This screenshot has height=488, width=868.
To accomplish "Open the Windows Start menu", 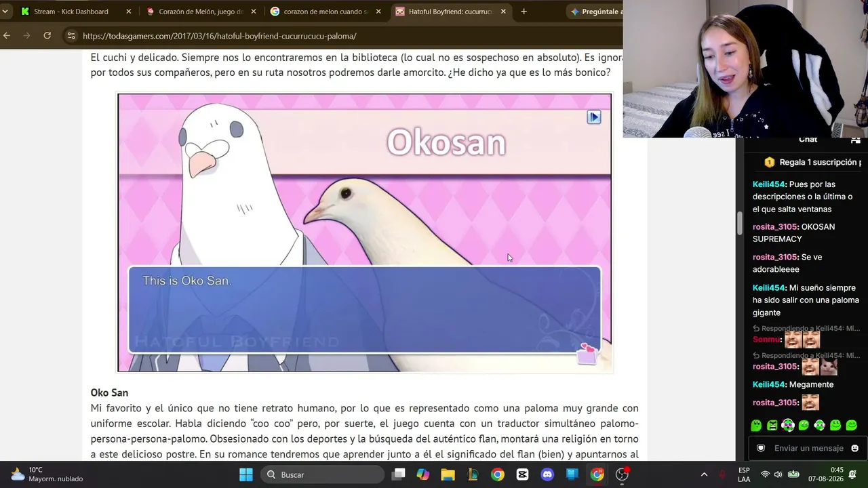I will 246,474.
